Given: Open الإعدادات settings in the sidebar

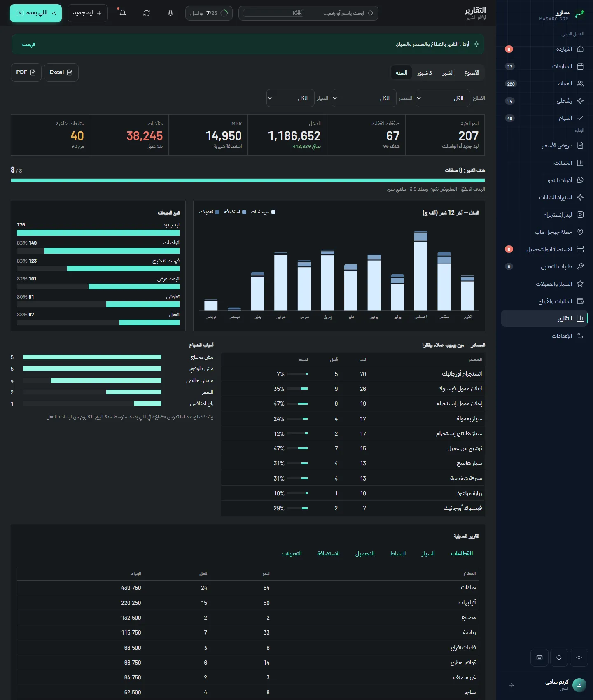Looking at the screenshot, I should tap(544, 336).
